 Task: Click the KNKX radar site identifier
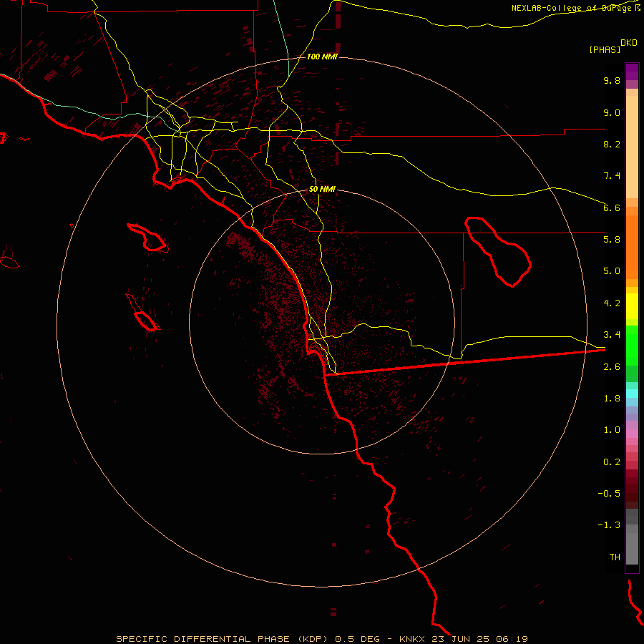point(413,639)
